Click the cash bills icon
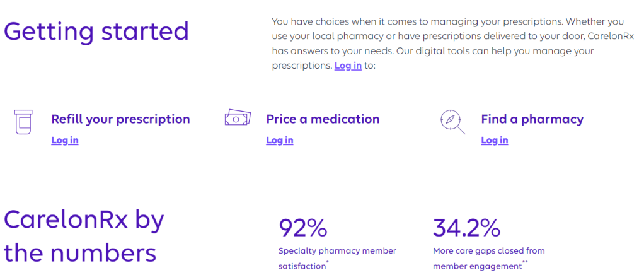The height and width of the screenshot is (275, 644). [237, 118]
